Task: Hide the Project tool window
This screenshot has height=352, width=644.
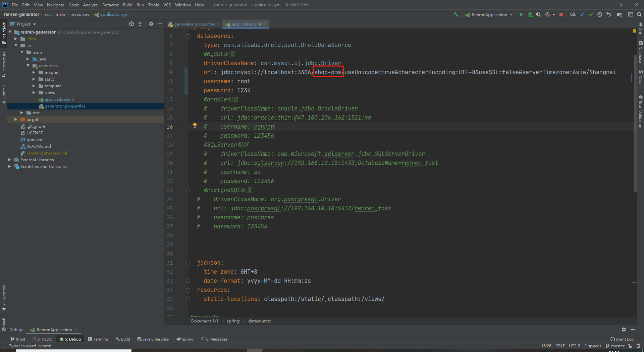Action: [160, 24]
